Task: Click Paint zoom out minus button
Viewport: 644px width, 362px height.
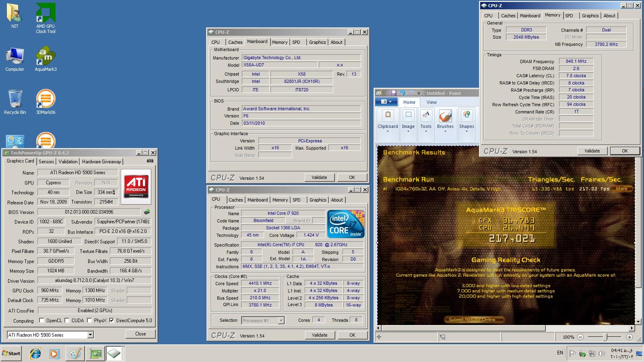Action: [580, 337]
